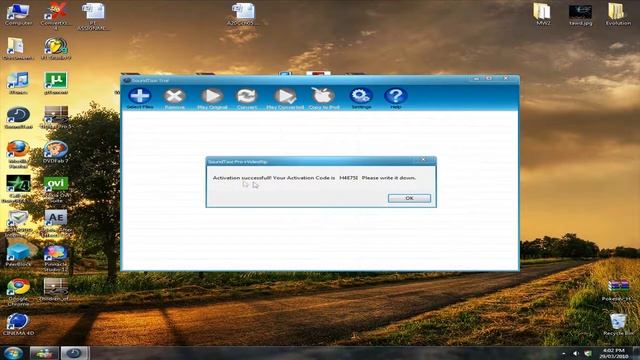
Task: Open the Help question mark icon
Action: [396, 96]
